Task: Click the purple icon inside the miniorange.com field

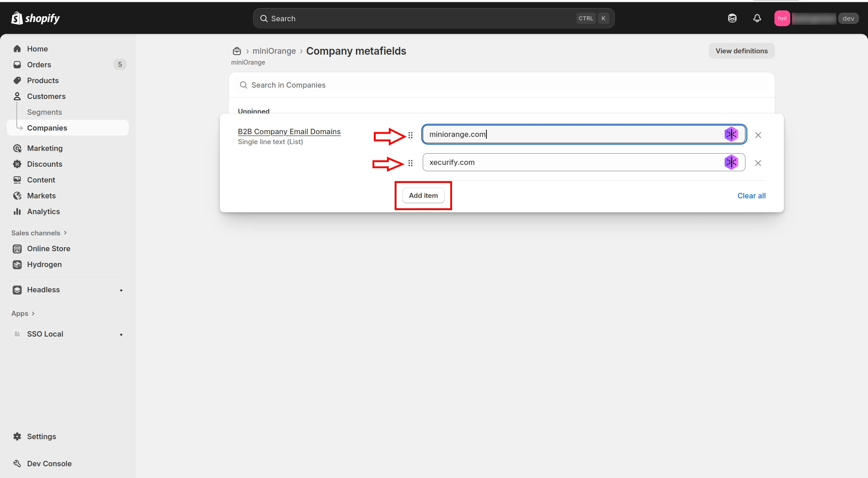Action: coord(731,134)
